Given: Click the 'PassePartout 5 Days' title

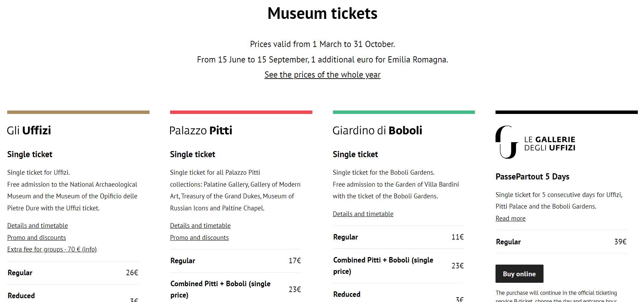Looking at the screenshot, I should coord(532,177).
